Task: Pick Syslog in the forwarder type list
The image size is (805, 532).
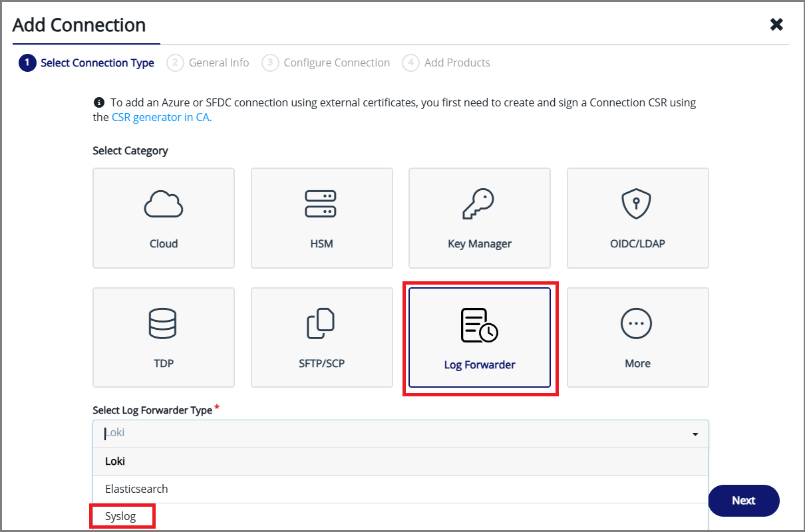Action: (120, 516)
